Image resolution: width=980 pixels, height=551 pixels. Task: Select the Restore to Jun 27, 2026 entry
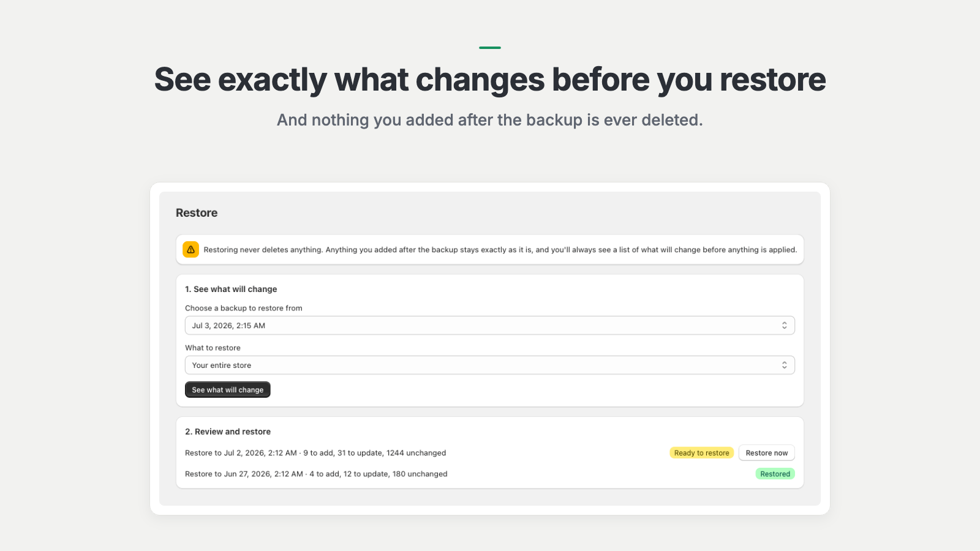pos(316,474)
